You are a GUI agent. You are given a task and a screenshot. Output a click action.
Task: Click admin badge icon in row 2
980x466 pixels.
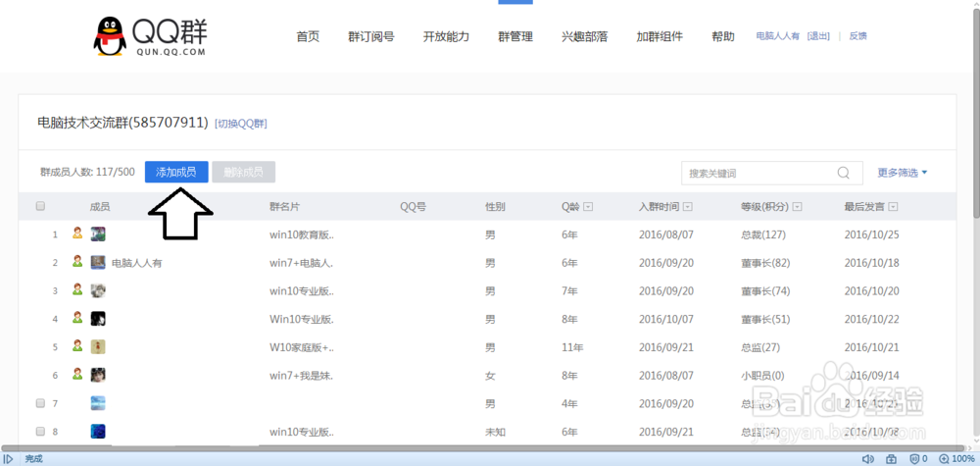76,262
